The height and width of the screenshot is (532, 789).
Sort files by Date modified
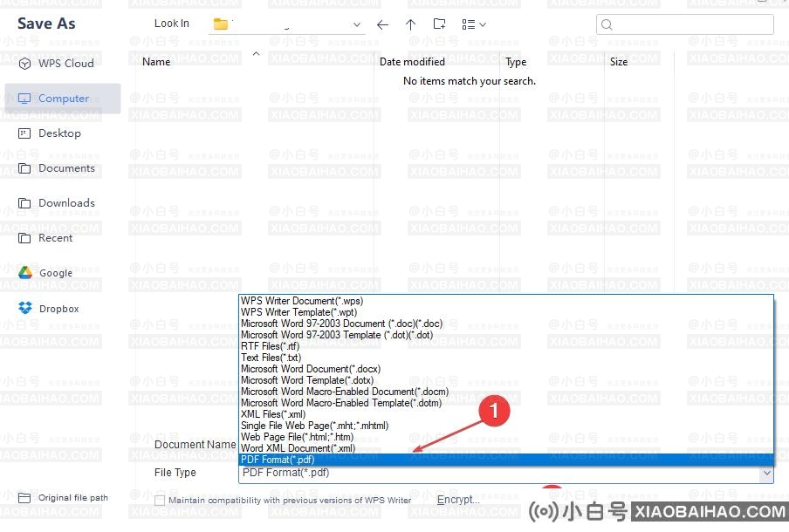point(412,62)
